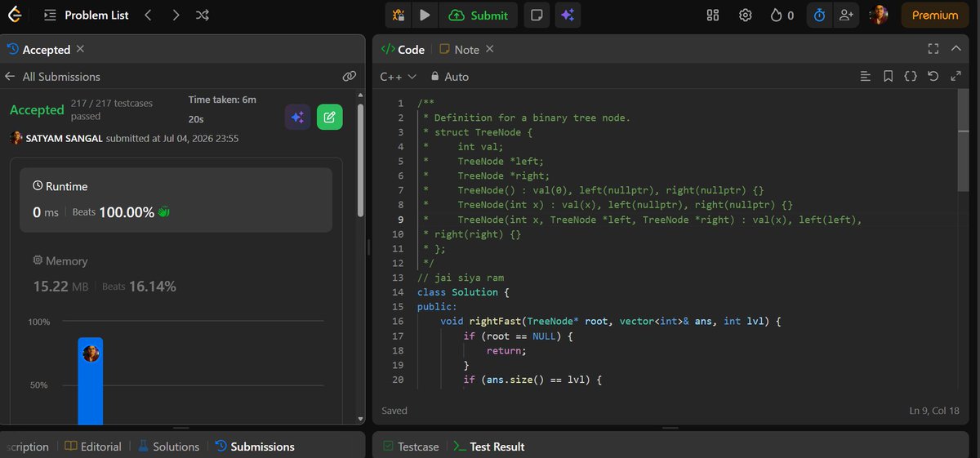Open the profile avatar menu
The image size is (980, 458).
(x=879, y=15)
